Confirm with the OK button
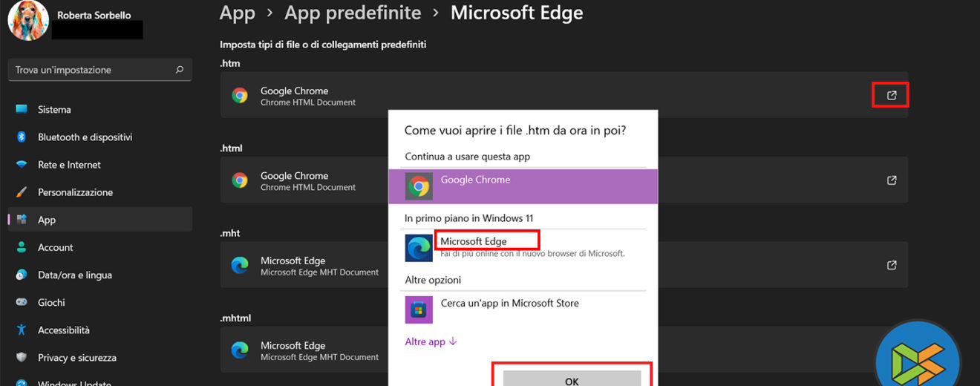980x386 pixels. click(572, 379)
